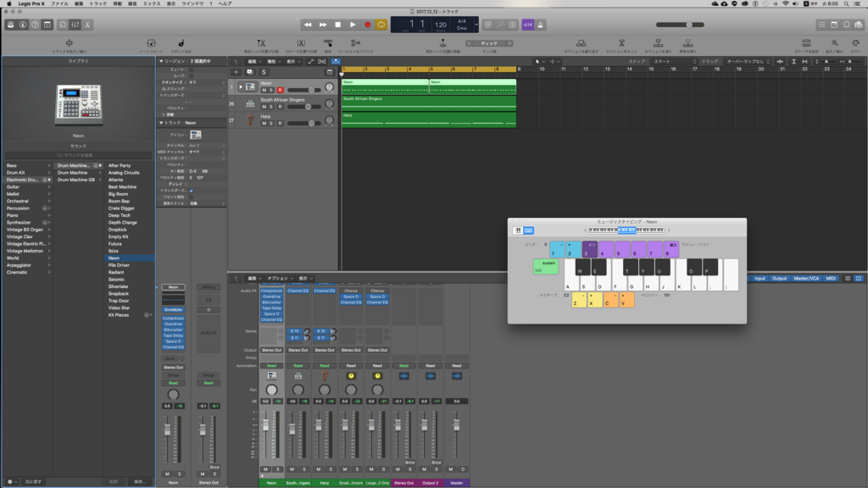This screenshot has width=868, height=488.
Task: Switch Musical Typing to piano keyboard view
Action: (518, 230)
